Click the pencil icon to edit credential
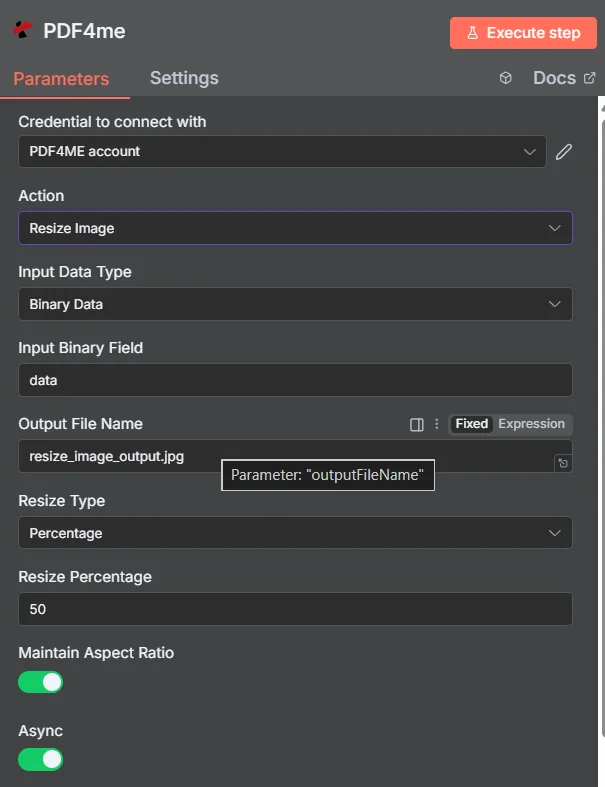Image resolution: width=605 pixels, height=787 pixels. click(x=564, y=152)
